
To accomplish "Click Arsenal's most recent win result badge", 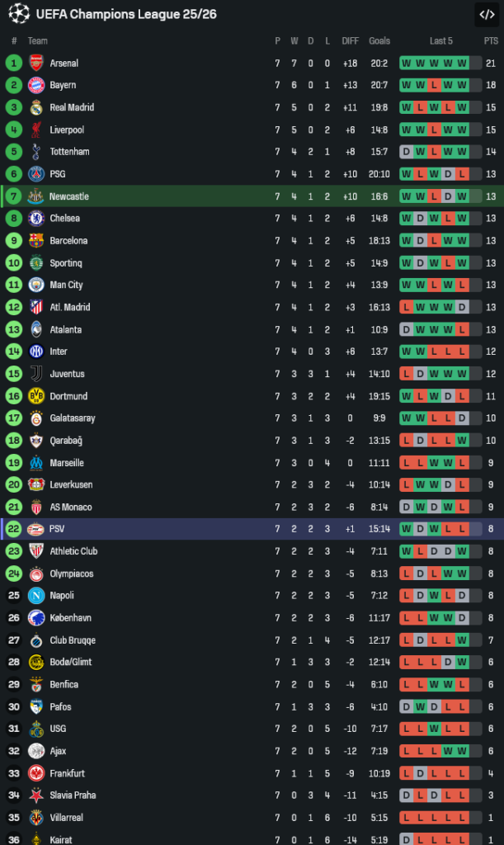I will tap(463, 63).
